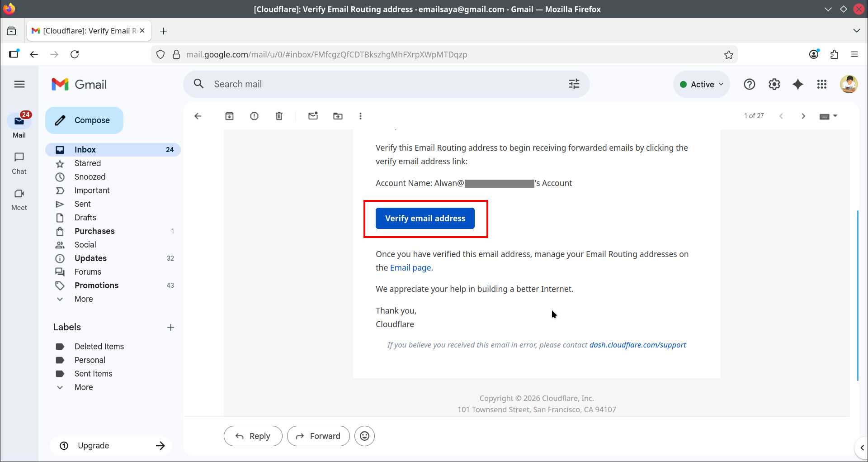Open the Google apps grid
The image size is (868, 462).
tap(821, 85)
